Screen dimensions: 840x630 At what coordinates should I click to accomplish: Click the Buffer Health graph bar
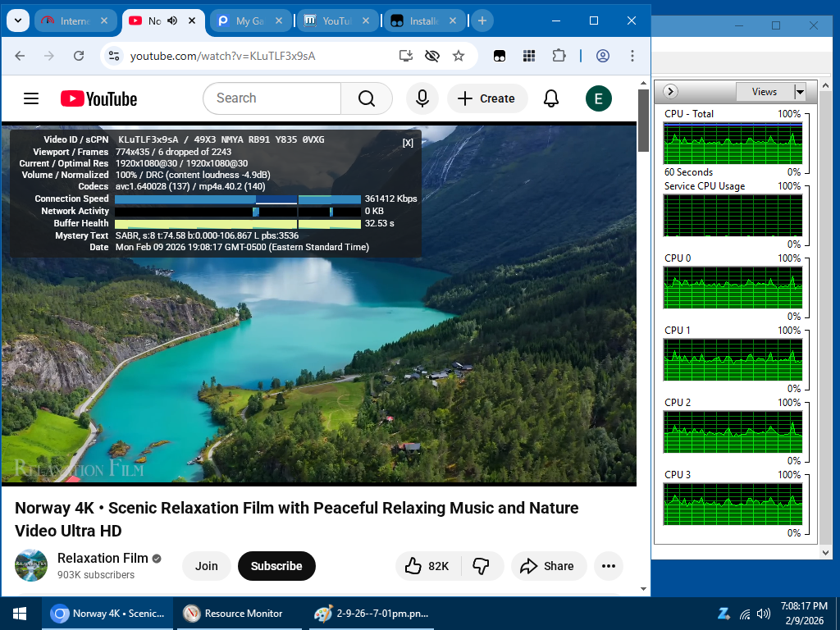click(238, 224)
